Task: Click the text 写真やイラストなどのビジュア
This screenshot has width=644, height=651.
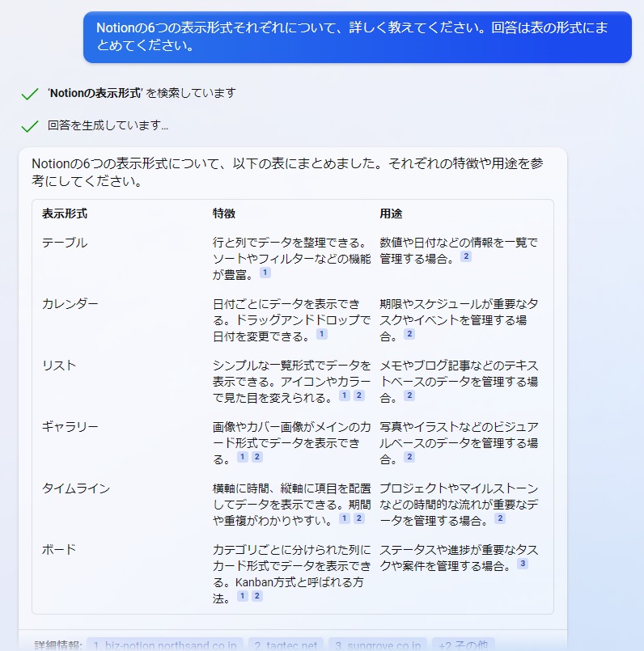Action: tap(459, 427)
